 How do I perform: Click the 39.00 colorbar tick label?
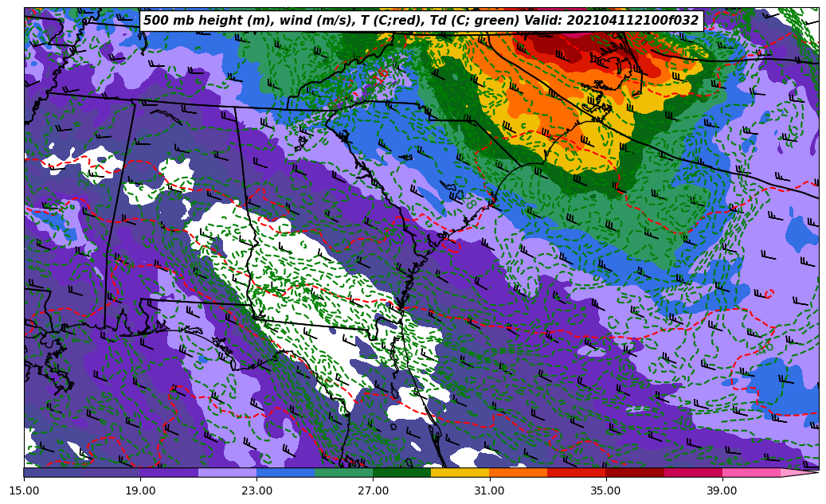(x=722, y=490)
